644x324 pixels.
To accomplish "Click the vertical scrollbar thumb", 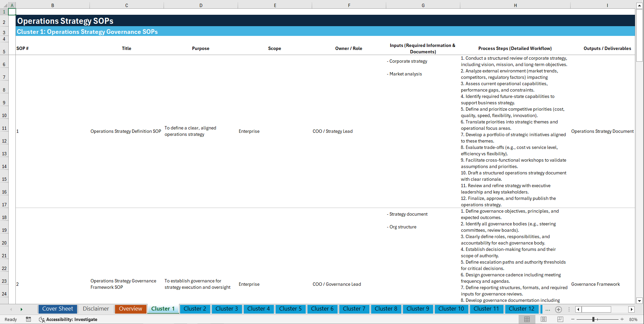I will pyautogui.click(x=639, y=35).
